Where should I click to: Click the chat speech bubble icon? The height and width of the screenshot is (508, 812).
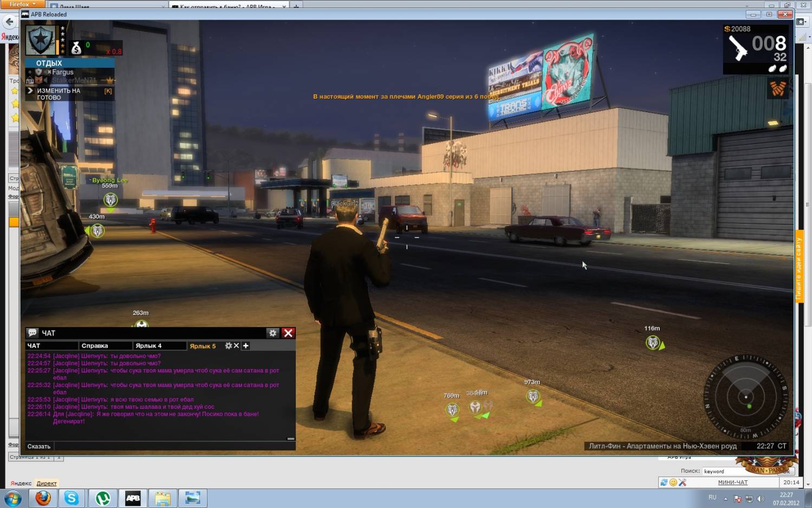[33, 333]
